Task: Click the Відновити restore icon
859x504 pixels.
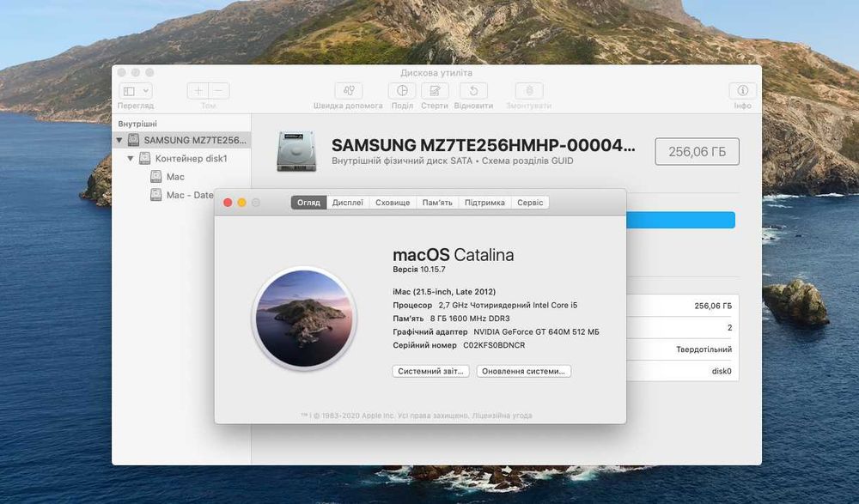Action: coord(474,91)
